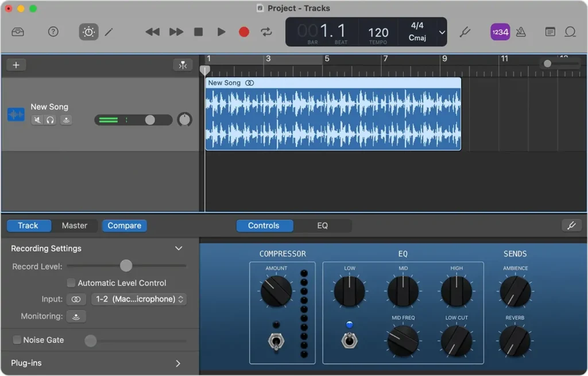Enable the Automatic Level Control checkbox

click(x=71, y=283)
